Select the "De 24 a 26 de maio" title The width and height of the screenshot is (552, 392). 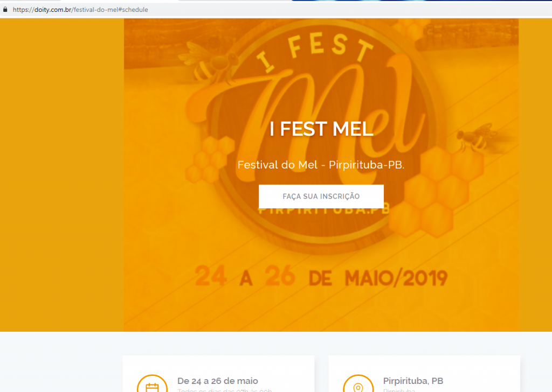(x=218, y=381)
